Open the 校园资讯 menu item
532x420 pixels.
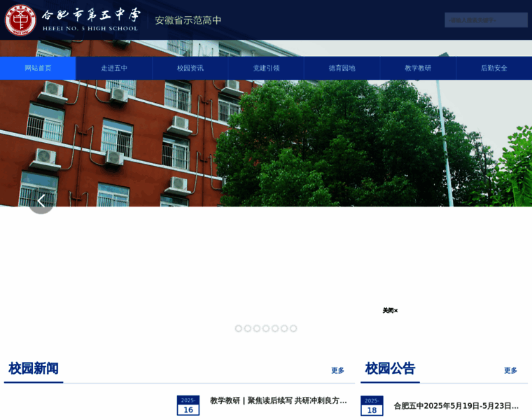click(x=190, y=68)
